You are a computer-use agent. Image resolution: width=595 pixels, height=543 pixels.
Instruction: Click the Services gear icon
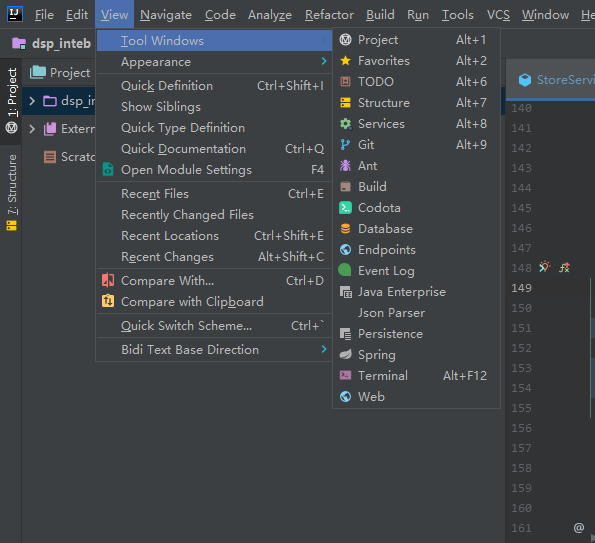click(x=345, y=124)
